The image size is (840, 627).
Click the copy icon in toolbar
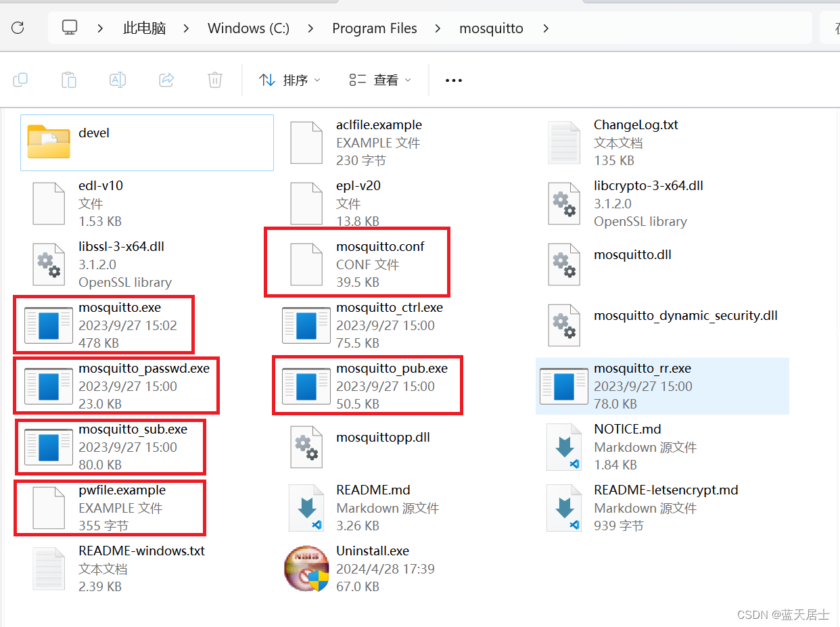tap(20, 80)
